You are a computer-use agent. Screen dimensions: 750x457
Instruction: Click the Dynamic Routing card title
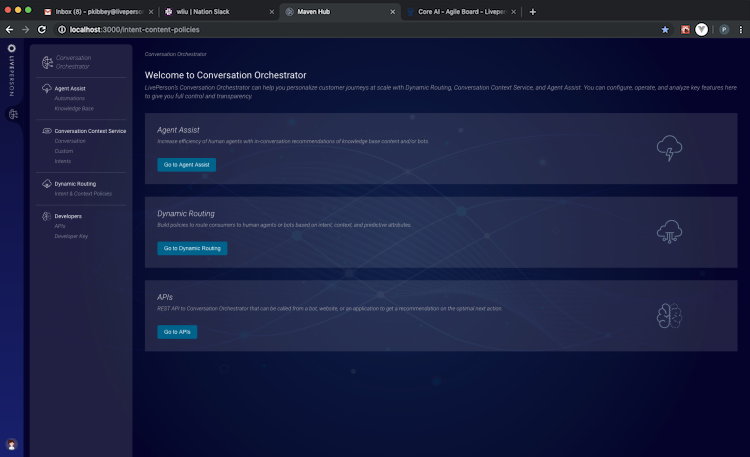click(x=186, y=213)
